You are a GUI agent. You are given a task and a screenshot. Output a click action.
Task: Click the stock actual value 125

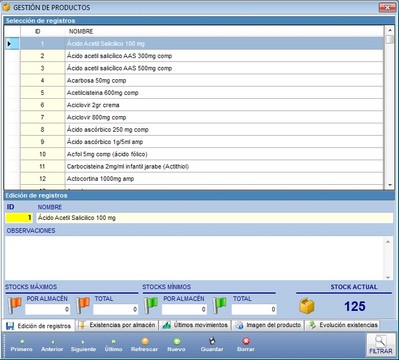[355, 306]
